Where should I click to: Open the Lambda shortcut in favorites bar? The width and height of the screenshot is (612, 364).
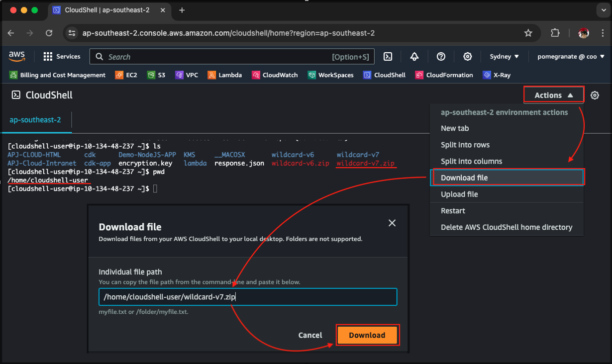tap(225, 75)
